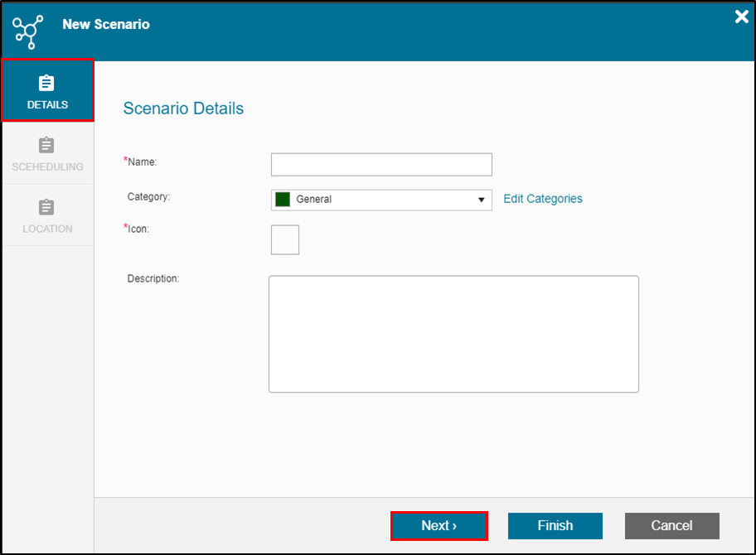Go to the Location tab label
The width and height of the screenshot is (756, 555).
point(47,229)
